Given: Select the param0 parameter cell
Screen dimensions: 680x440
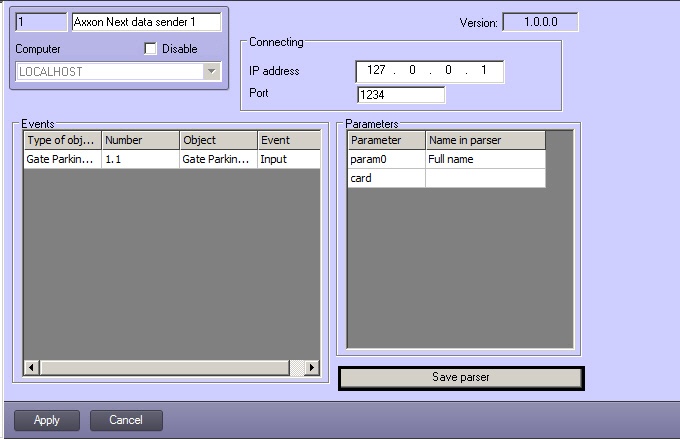Looking at the screenshot, I should click(386, 159).
